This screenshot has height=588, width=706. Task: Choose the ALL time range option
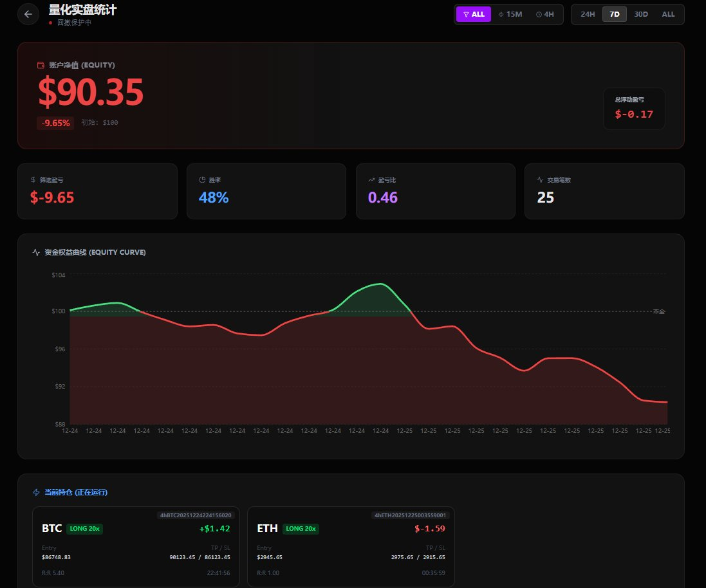click(668, 14)
